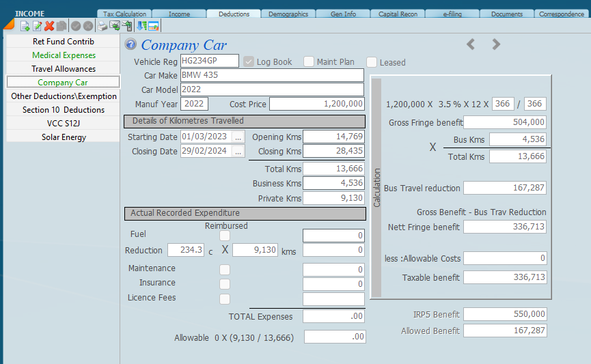Tick the Leased checkbox

click(x=372, y=62)
